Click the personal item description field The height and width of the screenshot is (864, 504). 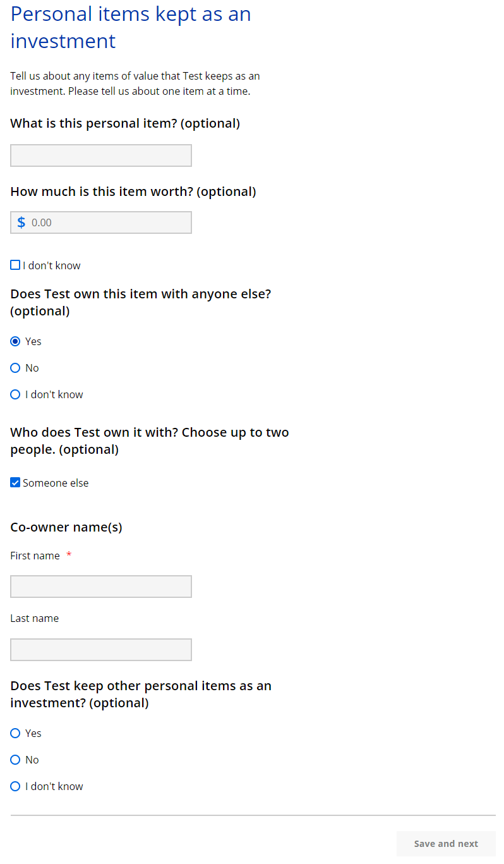(101, 155)
